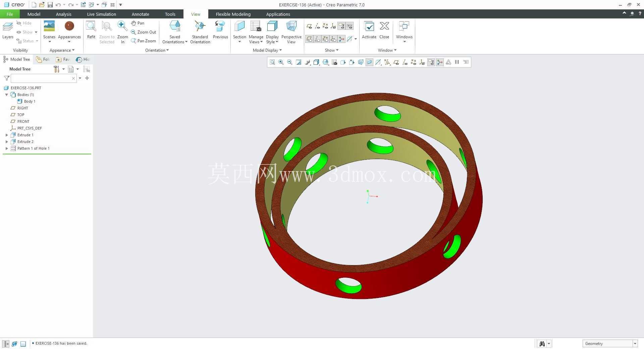The width and height of the screenshot is (644, 349).
Task: Click Zoom Out on the graphics toolbar
Action: pyautogui.click(x=290, y=62)
